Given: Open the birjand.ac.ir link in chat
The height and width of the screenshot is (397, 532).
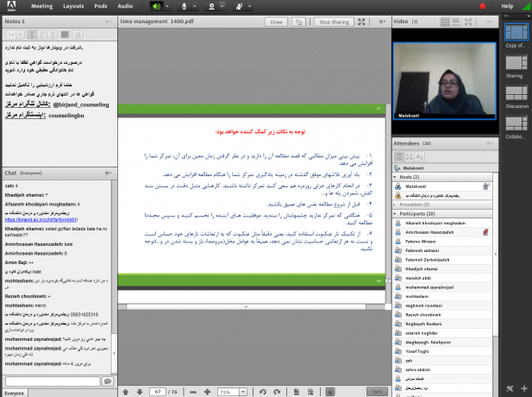Looking at the screenshot, I should coord(41,220).
